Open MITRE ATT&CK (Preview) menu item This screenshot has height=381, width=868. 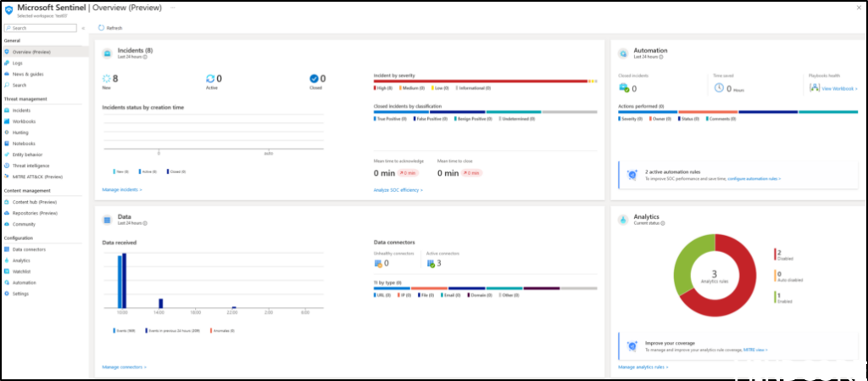coord(37,176)
